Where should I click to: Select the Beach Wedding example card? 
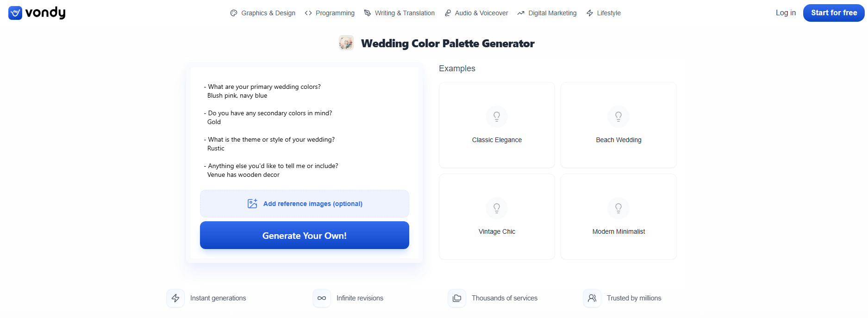[618, 125]
